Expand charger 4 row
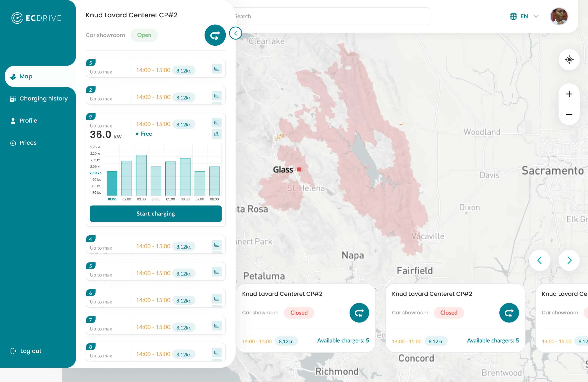Viewport: 588px width, 382px height. point(156,245)
